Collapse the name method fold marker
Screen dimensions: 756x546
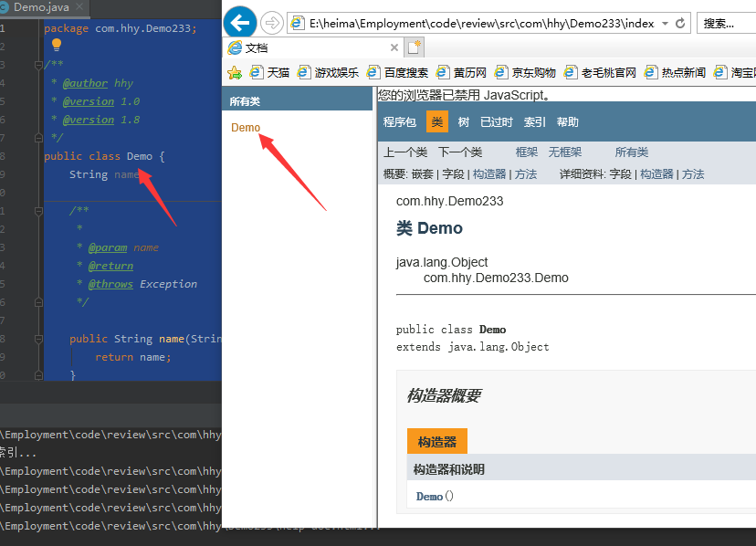point(38,339)
